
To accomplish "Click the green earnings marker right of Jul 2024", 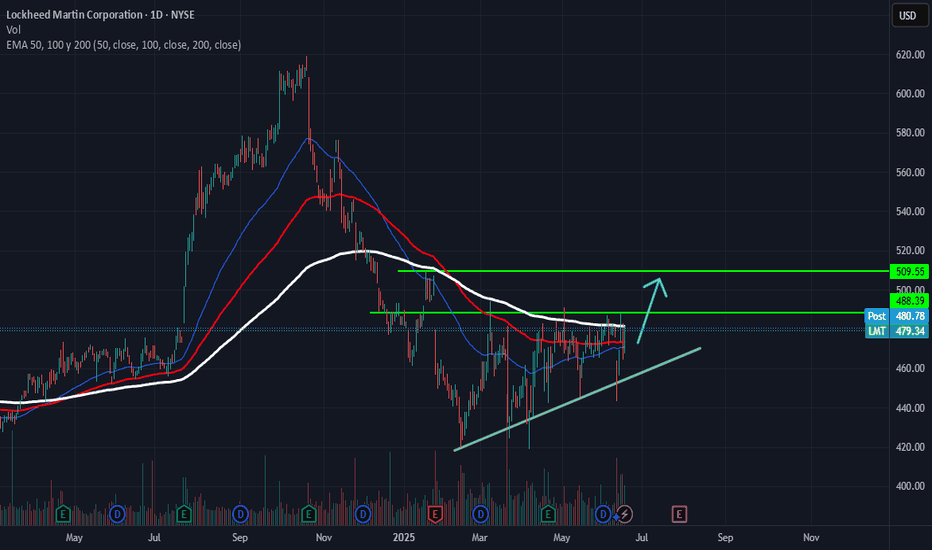I will (x=184, y=514).
